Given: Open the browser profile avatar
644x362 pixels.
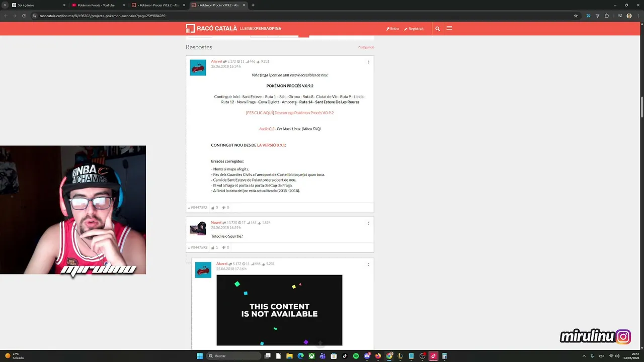Looking at the screenshot, I should pos(629,16).
